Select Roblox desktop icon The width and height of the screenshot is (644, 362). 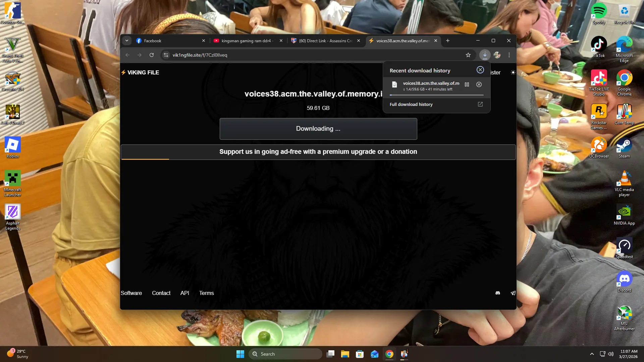click(x=13, y=147)
